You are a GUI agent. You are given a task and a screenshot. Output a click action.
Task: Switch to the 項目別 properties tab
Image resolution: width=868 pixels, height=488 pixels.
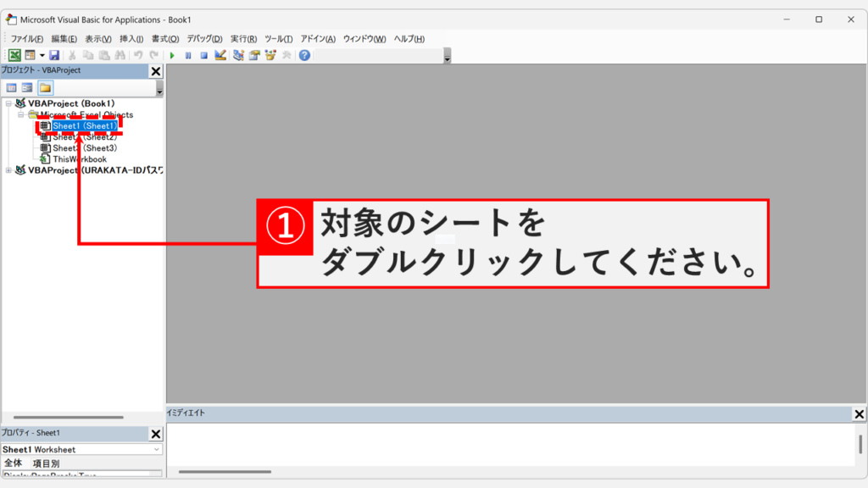point(47,465)
